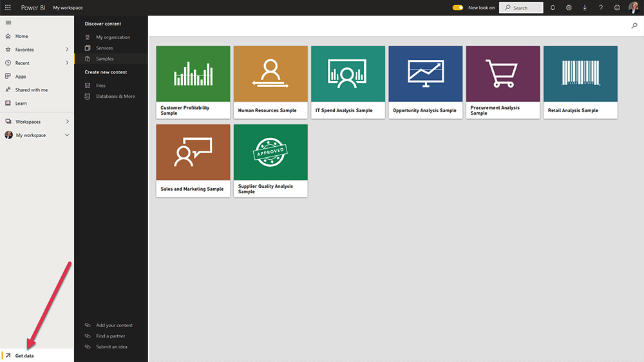Click the Get data link

(x=24, y=356)
